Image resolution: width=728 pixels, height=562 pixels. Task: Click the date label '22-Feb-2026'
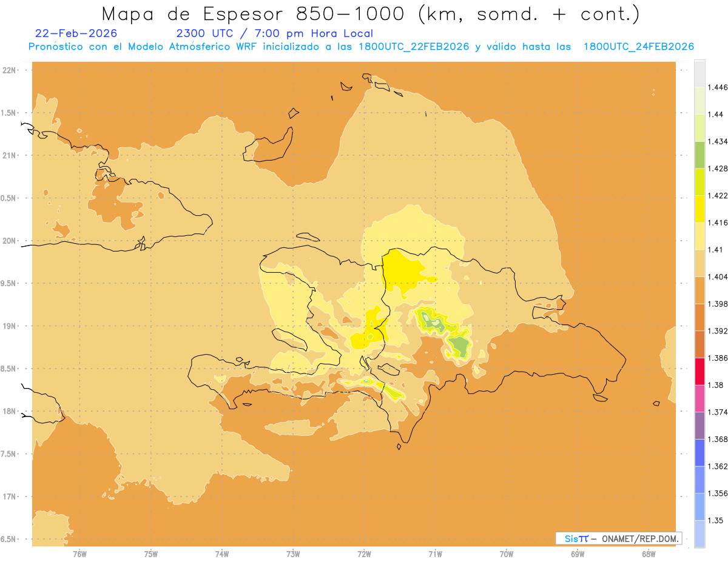(x=76, y=34)
